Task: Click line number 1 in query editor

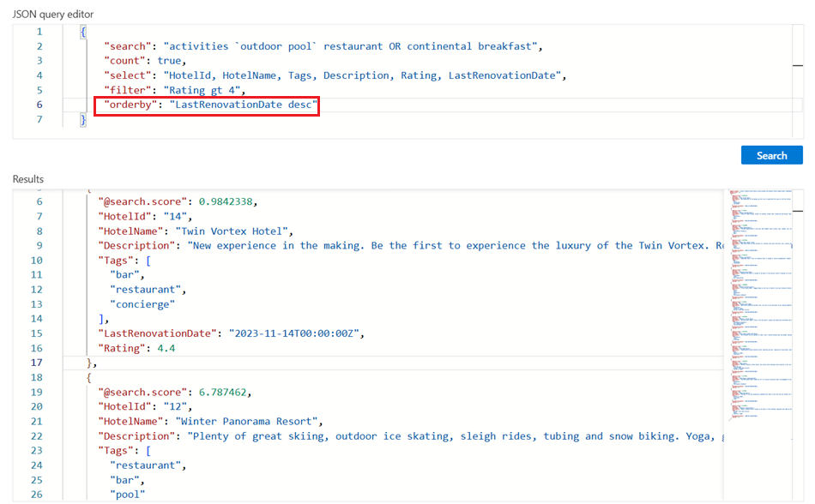Action: tap(39, 32)
